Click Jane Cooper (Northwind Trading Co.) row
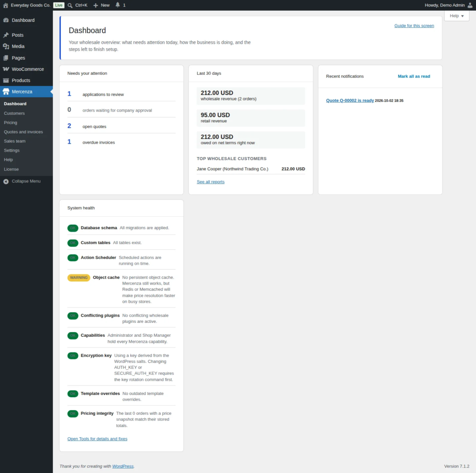Screen dimensions: 476x473 (x=251, y=169)
